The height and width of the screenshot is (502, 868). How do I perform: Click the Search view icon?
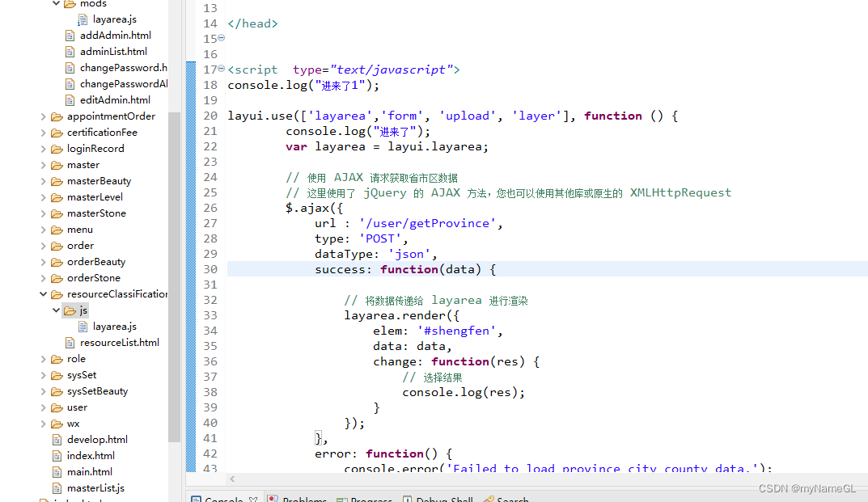489,498
